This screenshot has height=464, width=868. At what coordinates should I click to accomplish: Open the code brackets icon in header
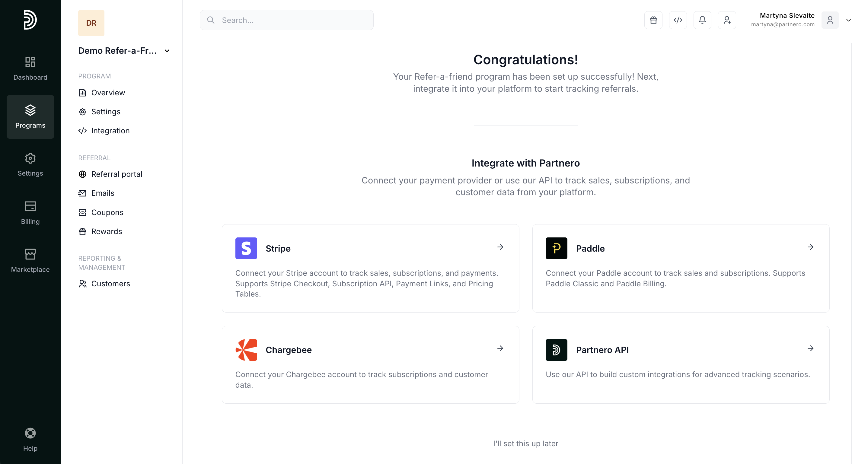(x=678, y=20)
